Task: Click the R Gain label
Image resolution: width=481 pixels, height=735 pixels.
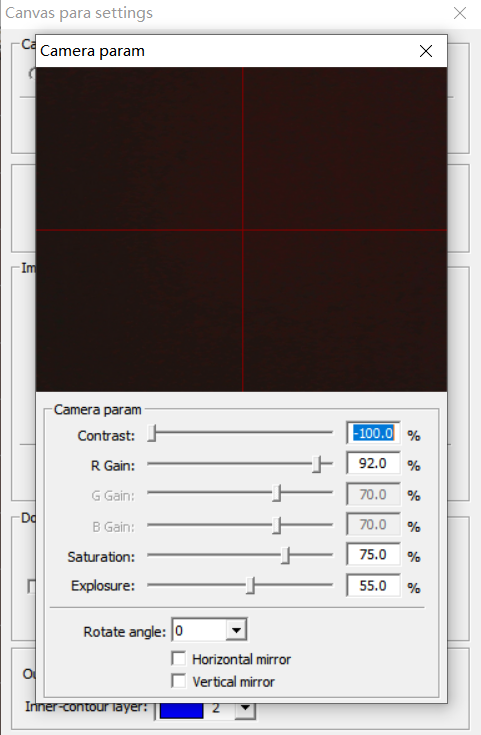Action: click(113, 466)
